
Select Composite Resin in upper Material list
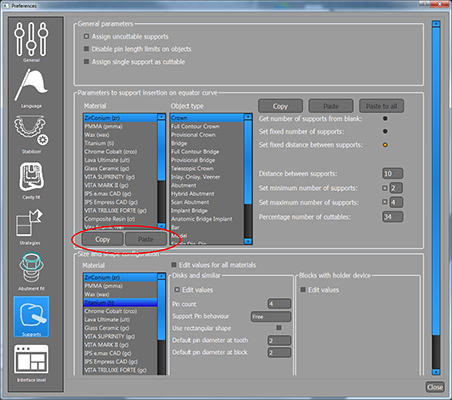[120, 219]
